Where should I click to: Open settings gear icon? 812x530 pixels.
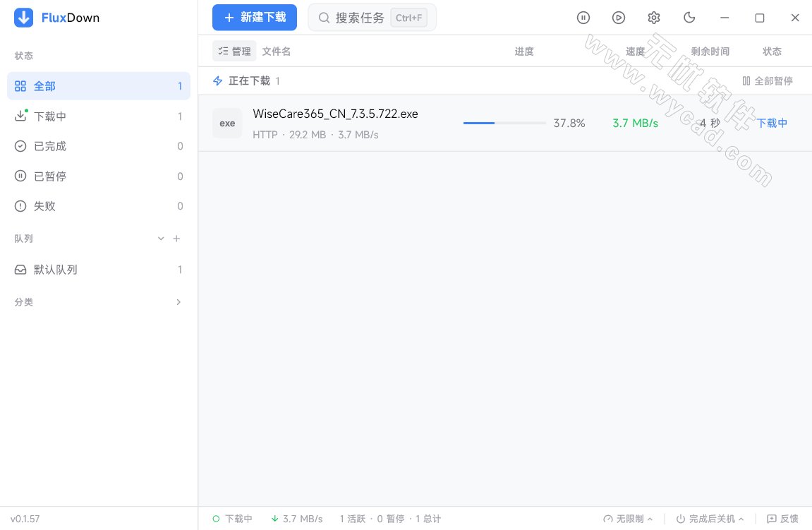click(653, 18)
